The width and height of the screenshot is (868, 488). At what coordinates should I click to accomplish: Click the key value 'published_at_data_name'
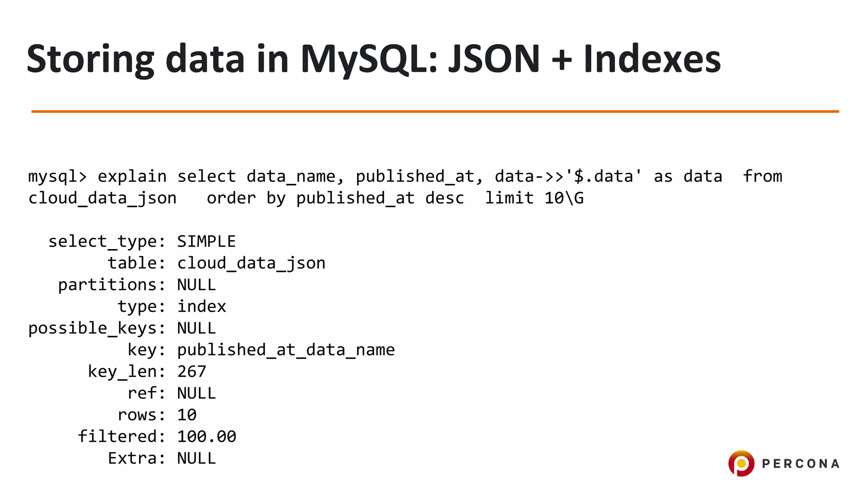pyautogui.click(x=286, y=350)
